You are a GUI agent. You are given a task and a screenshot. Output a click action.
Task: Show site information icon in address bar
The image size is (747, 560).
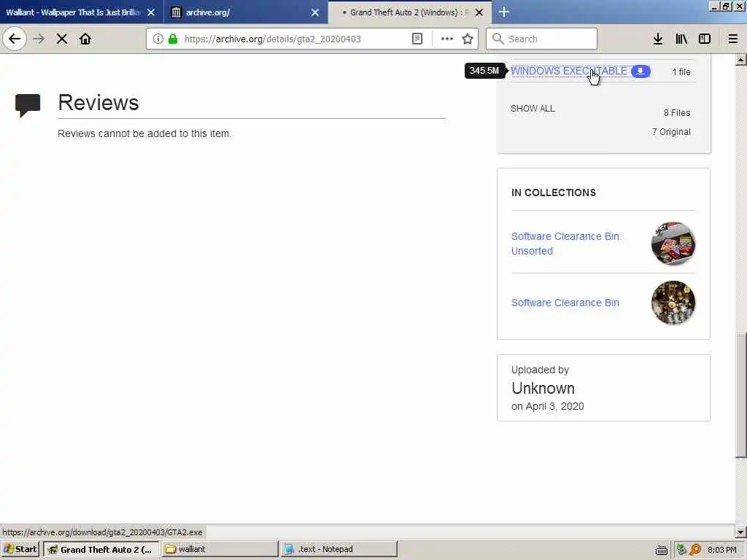pyautogui.click(x=158, y=39)
